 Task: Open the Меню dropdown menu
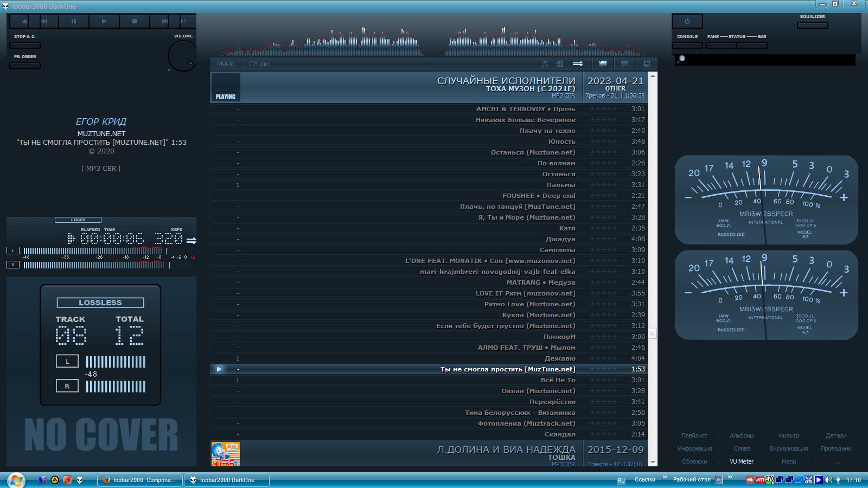tap(226, 64)
